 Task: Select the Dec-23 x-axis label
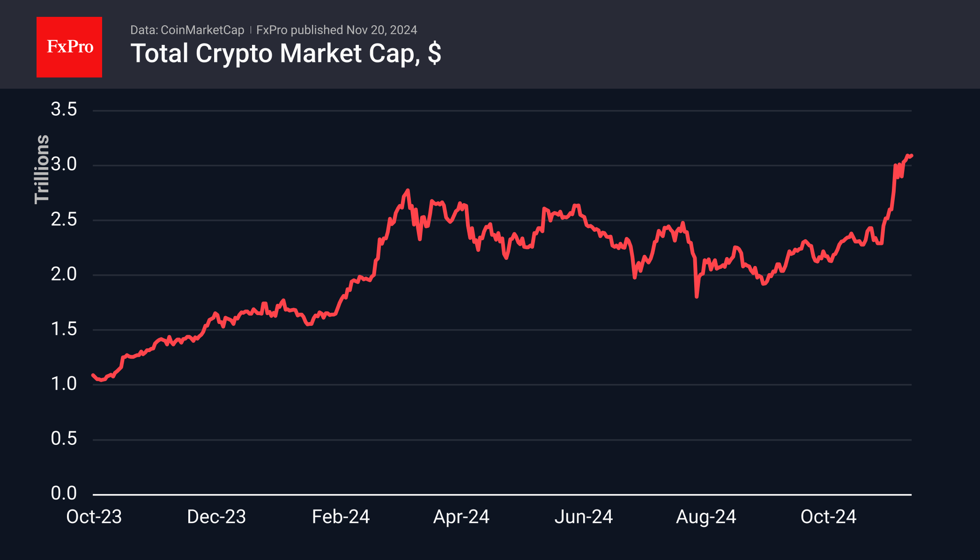tap(216, 517)
